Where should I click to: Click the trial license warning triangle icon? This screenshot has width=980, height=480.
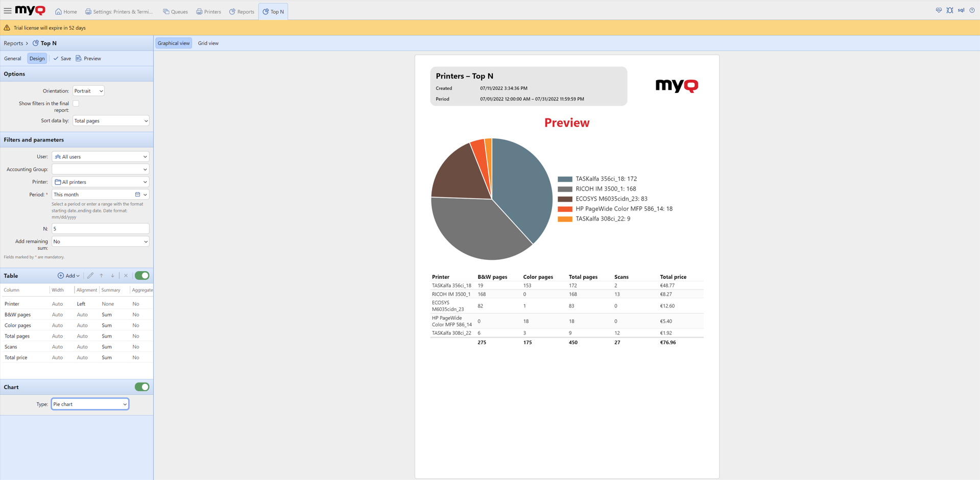pyautogui.click(x=7, y=28)
